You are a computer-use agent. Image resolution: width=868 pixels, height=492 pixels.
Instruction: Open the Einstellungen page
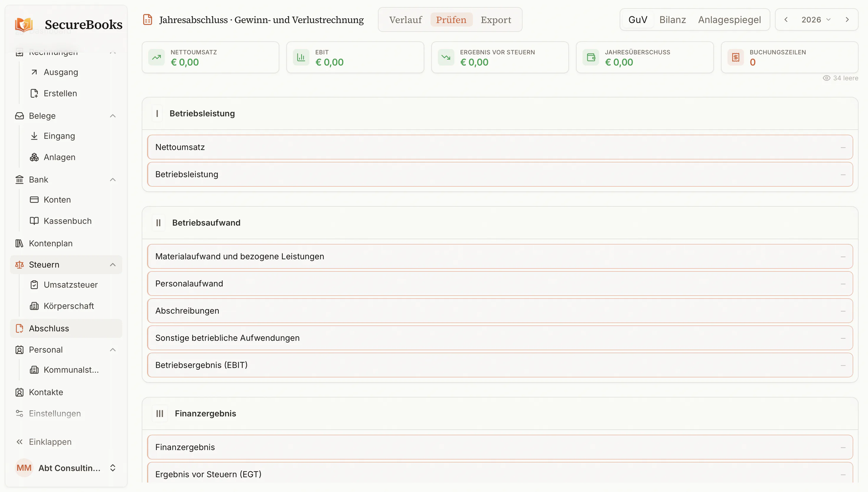pos(66,414)
